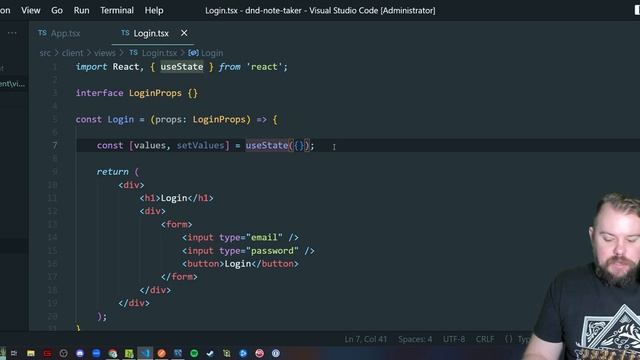
Task: Click the TS file icon in breadcrumbs
Action: pyautogui.click(x=133, y=53)
